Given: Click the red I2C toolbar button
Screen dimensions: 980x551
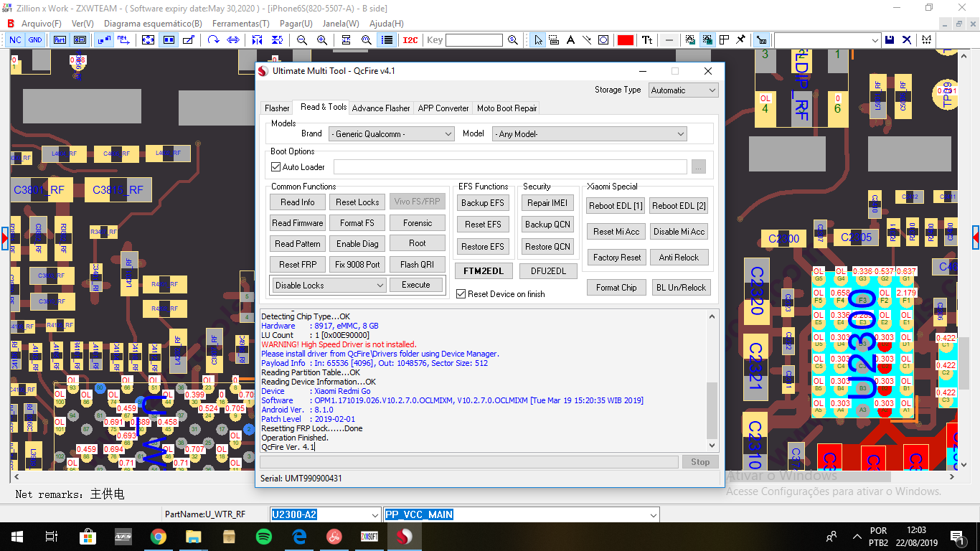Looking at the screenshot, I should tap(410, 40).
